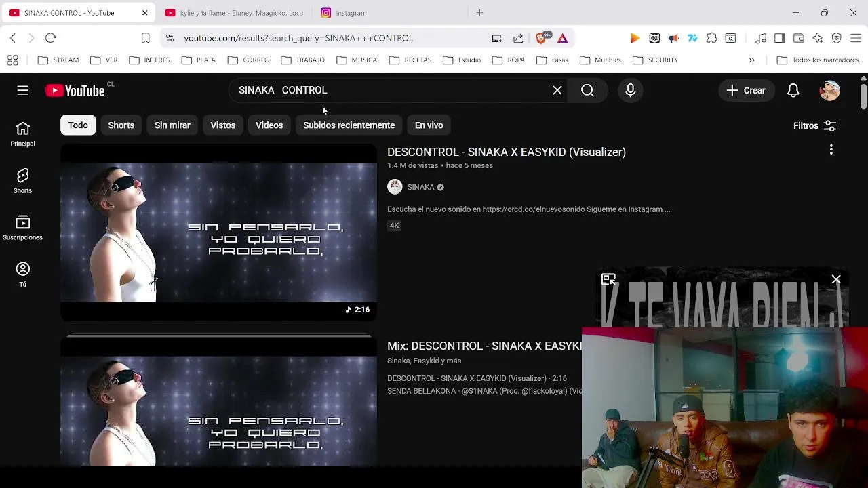Open Brave Leo AI sparkle icon

pyautogui.click(x=818, y=38)
